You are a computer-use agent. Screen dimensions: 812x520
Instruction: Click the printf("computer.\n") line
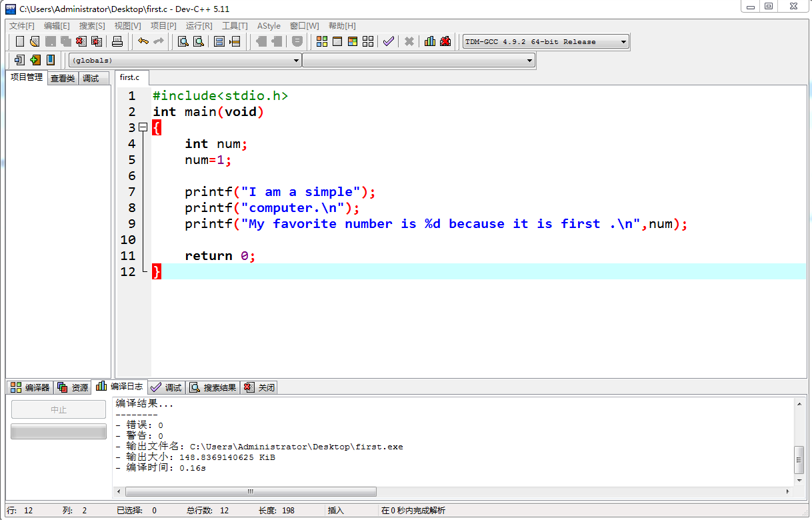click(272, 208)
